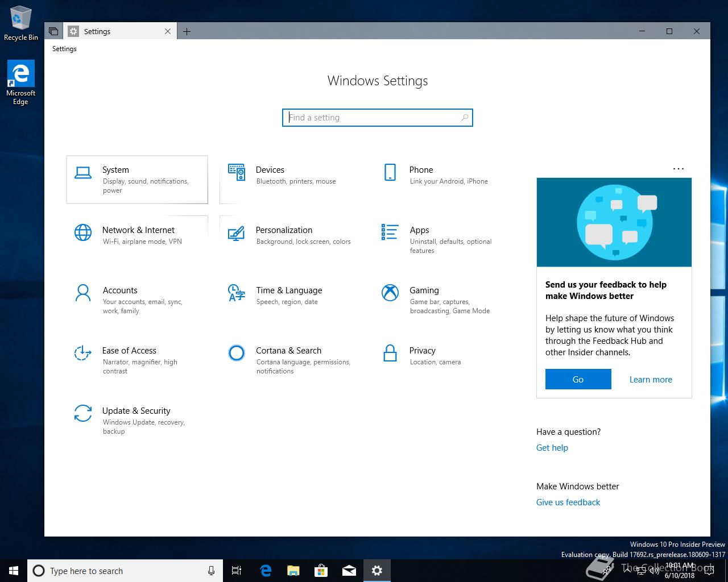Click the Personalization title text
This screenshot has height=582, width=728.
pyautogui.click(x=284, y=230)
